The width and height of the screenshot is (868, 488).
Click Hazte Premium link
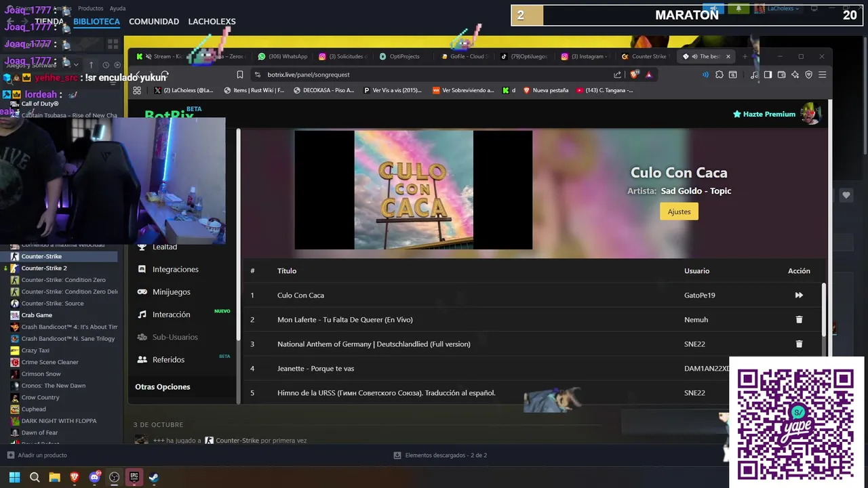point(764,114)
